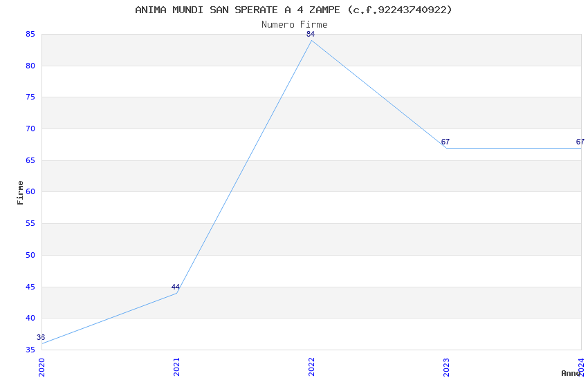Viewport: 588px width, 380px height.
Task: Click the data label 67 above 2024
Action: [580, 142]
